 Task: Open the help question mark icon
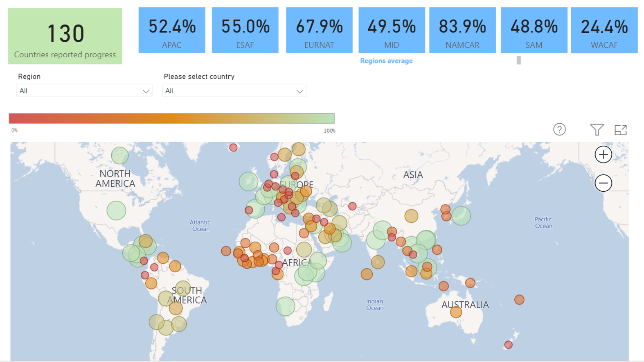[x=559, y=130]
